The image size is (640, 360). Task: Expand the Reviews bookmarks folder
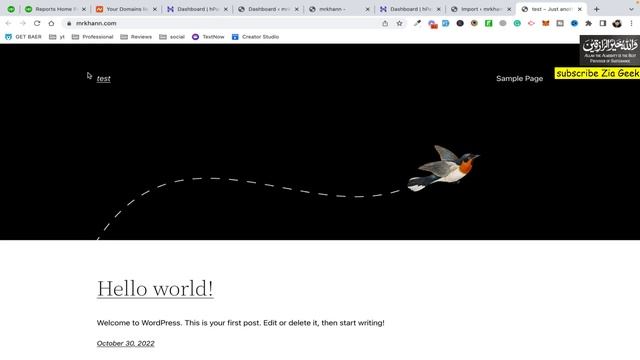pyautogui.click(x=136, y=37)
